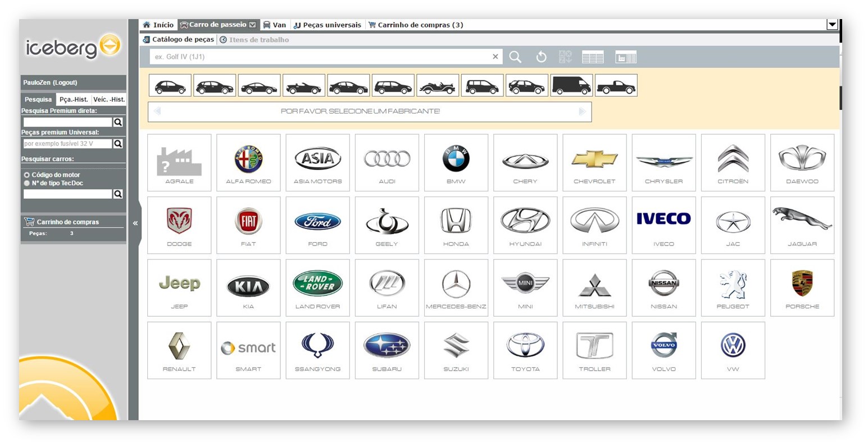Select the Honda logo tile
This screenshot has height=446, width=868.
click(456, 225)
